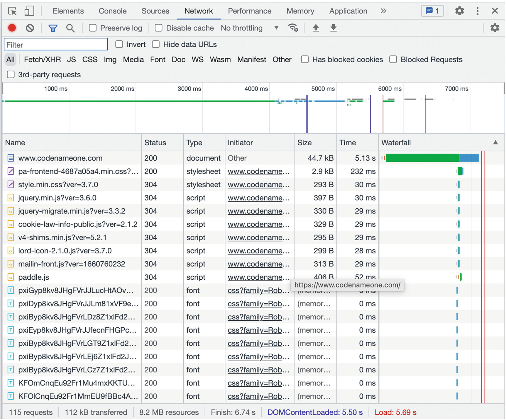
Task: Click the Waterfall column sort arrow
Action: [x=495, y=142]
